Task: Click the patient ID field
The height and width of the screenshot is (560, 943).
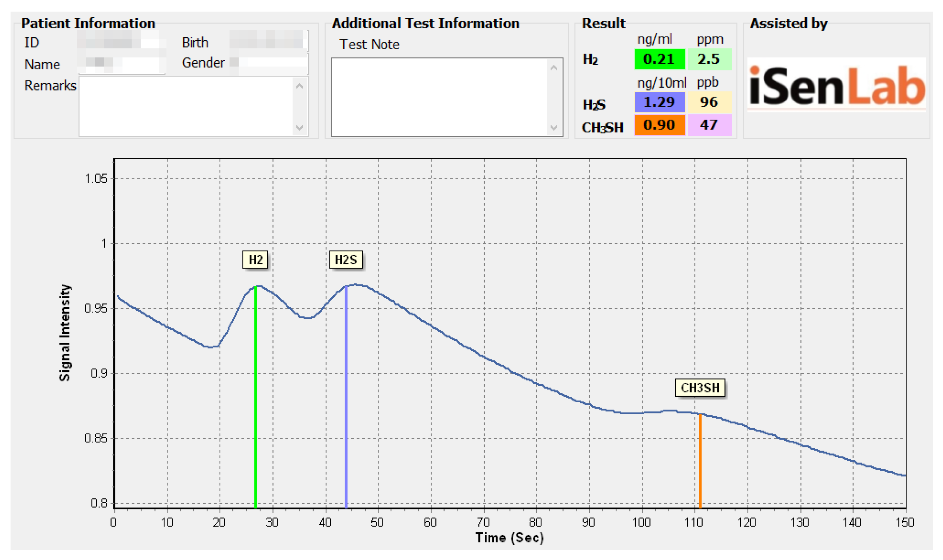Action: [121, 41]
